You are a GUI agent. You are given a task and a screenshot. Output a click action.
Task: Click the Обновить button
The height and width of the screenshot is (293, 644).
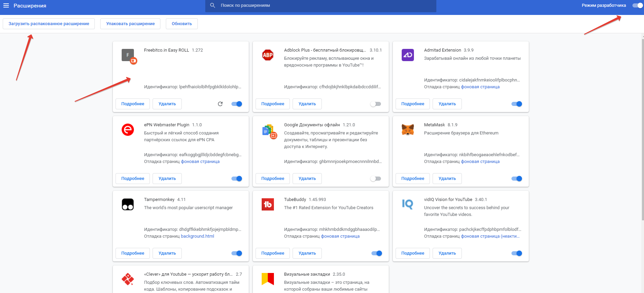tap(182, 24)
